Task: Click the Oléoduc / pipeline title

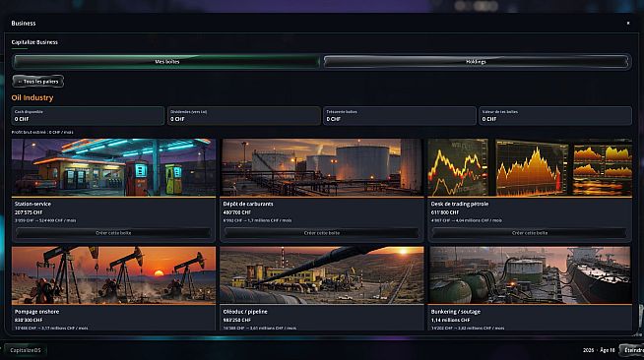Action: [245, 312]
